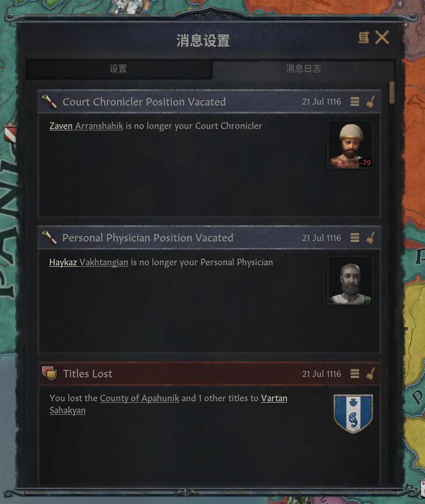425x504 pixels.
Task: Click the message log scrollbar handle
Action: point(391,92)
